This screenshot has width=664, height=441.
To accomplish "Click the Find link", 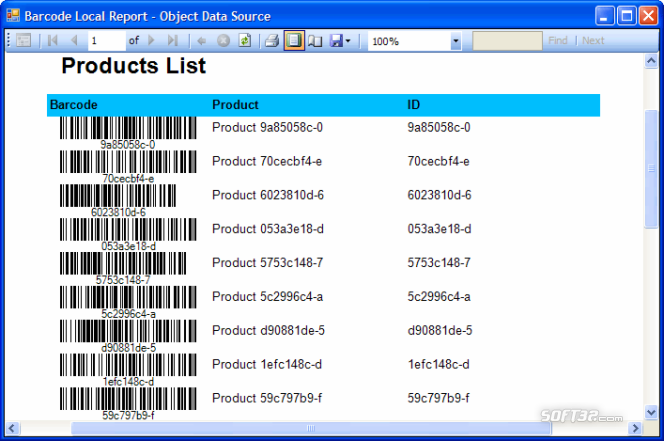I will pos(558,41).
